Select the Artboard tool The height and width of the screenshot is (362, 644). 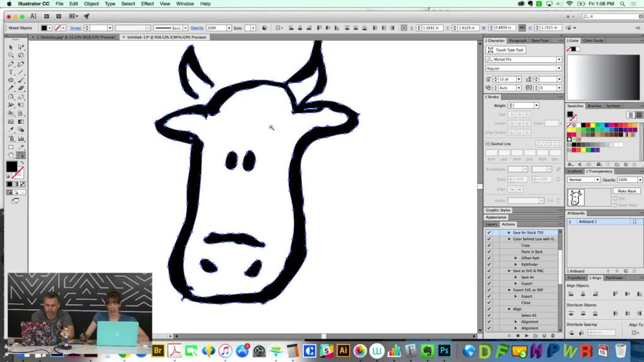coord(11,147)
